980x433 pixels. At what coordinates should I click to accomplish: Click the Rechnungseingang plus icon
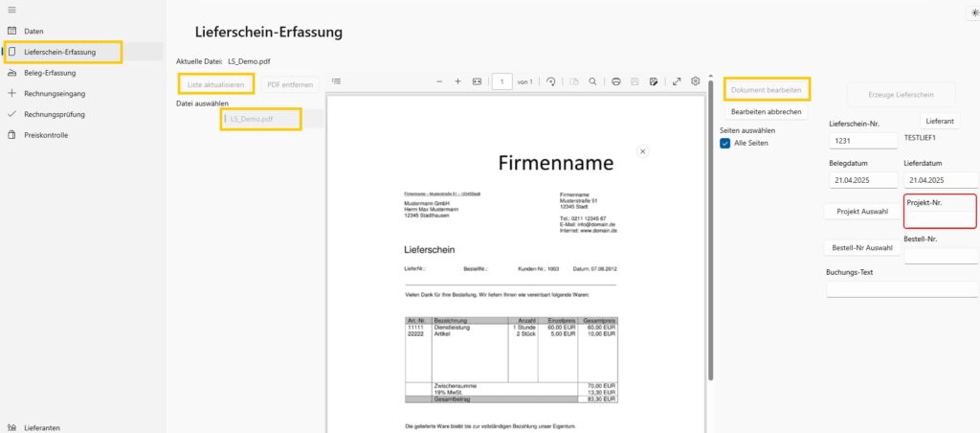[x=11, y=93]
